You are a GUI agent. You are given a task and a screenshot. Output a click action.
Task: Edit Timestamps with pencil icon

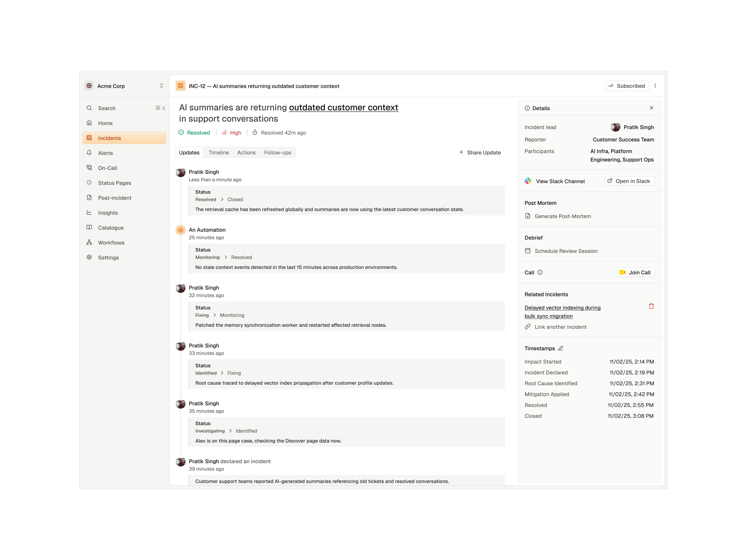pos(561,348)
